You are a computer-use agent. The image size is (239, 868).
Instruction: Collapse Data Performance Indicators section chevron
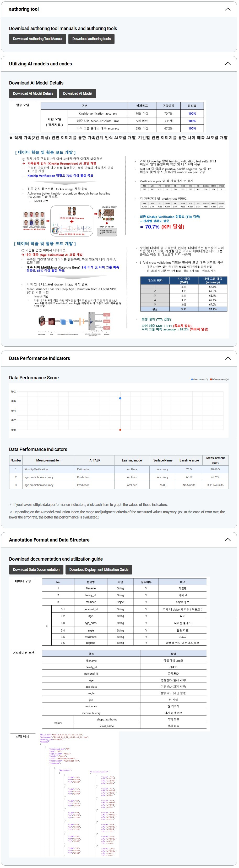(228, 358)
